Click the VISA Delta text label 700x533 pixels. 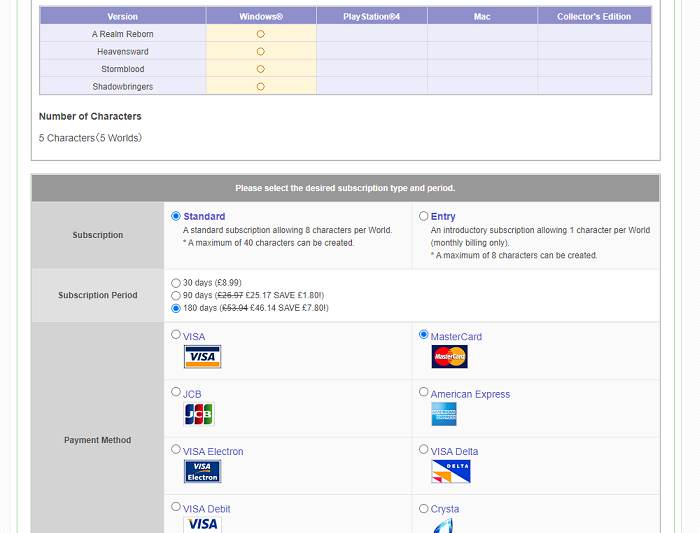tap(454, 451)
